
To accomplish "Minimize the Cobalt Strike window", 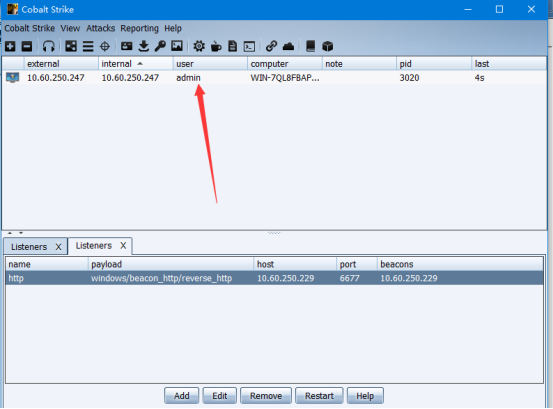I will pos(468,10).
